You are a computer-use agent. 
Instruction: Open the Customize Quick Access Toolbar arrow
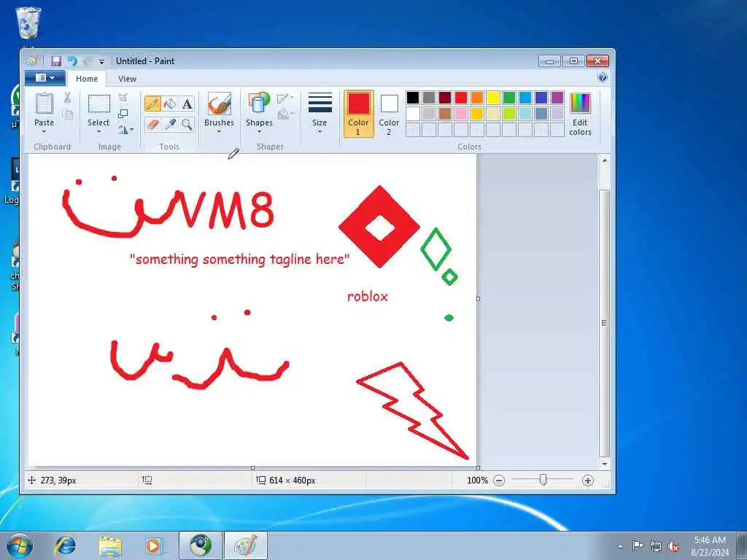[101, 61]
